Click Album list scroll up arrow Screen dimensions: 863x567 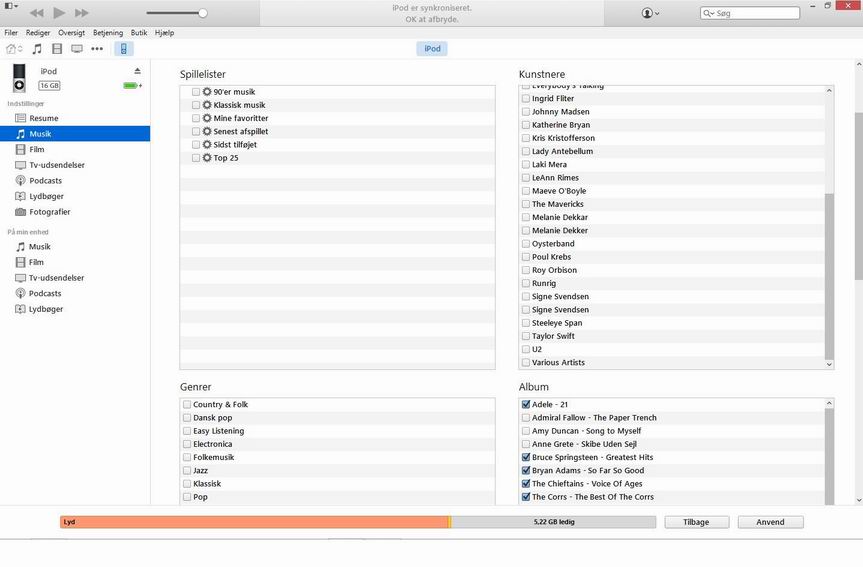(x=829, y=404)
